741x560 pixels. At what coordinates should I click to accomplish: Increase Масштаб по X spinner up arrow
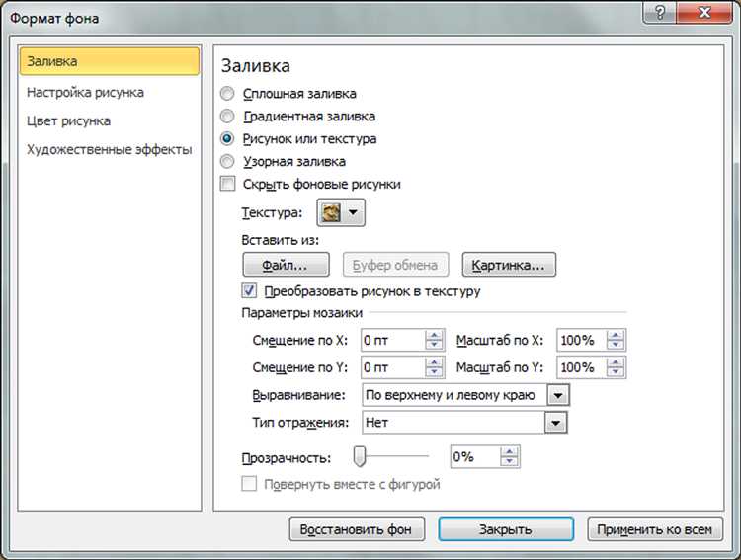coord(616,335)
